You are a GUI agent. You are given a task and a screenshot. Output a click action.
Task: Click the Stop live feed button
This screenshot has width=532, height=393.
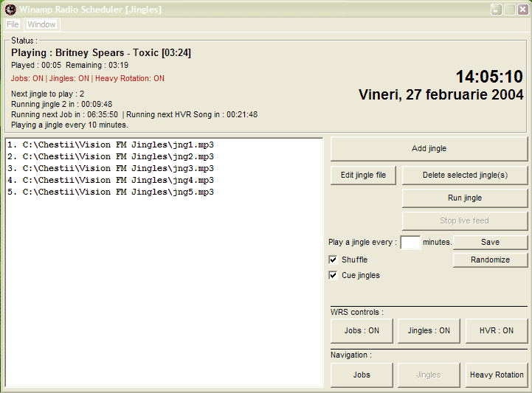[x=465, y=220]
